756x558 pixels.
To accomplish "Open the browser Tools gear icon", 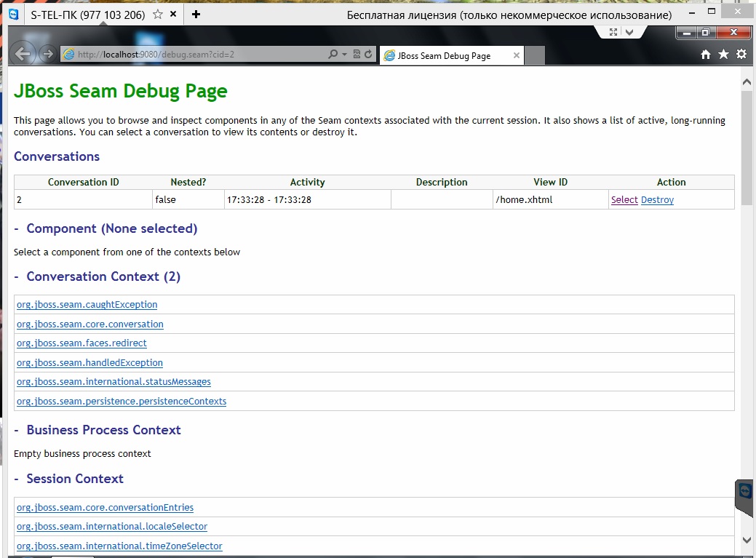I will tap(741, 55).
